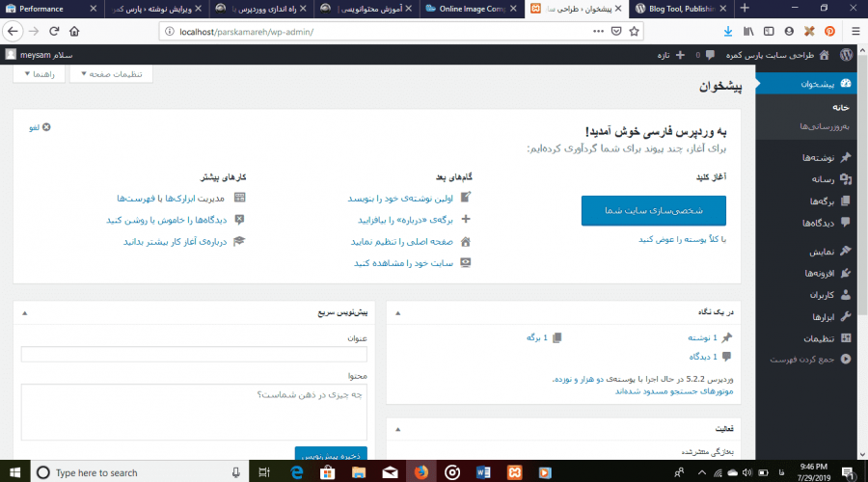Switch to Online Image Compressor tab

pyautogui.click(x=472, y=9)
